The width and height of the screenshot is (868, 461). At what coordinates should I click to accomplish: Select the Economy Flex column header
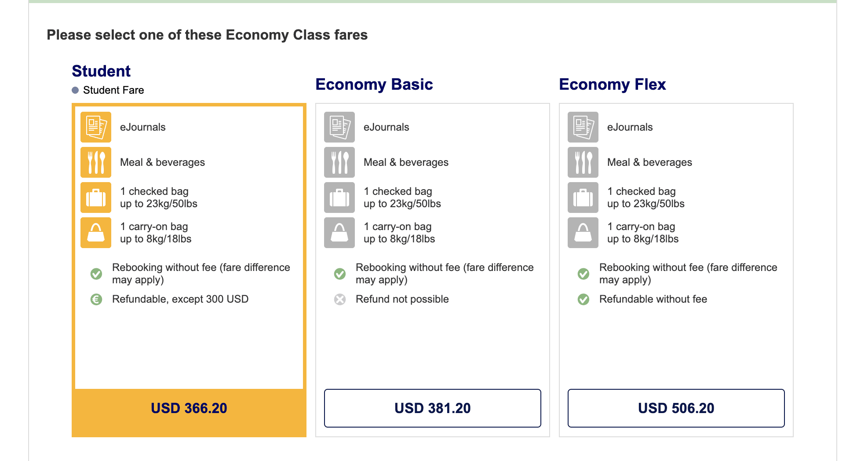coord(612,84)
